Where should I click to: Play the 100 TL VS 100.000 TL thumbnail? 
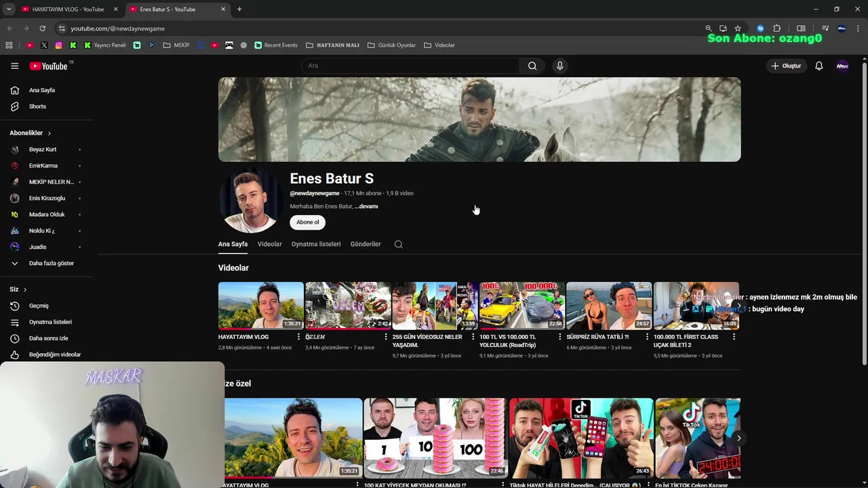click(x=522, y=306)
